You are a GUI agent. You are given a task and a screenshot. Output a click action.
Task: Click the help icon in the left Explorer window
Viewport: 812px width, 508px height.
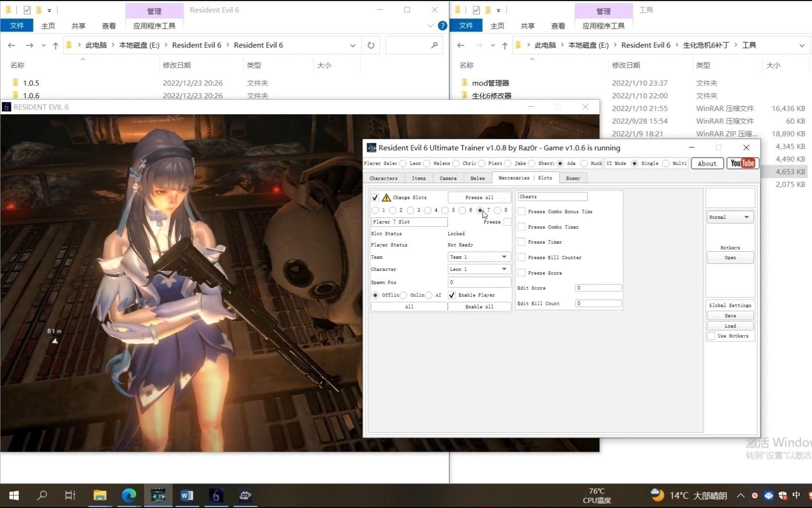tap(442, 26)
